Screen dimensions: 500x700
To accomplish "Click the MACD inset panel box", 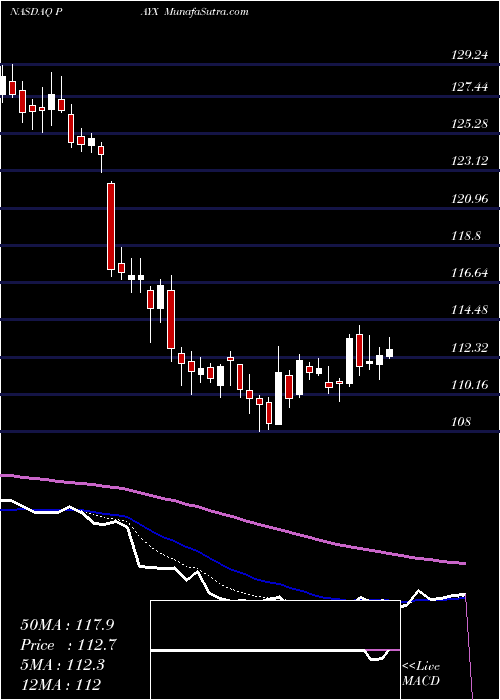I will pyautogui.click(x=275, y=650).
